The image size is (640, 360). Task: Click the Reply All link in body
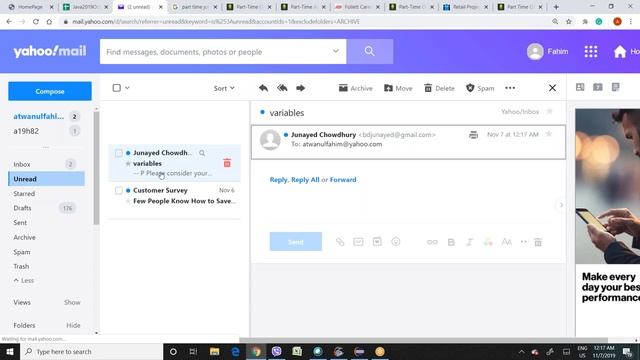pyautogui.click(x=305, y=180)
